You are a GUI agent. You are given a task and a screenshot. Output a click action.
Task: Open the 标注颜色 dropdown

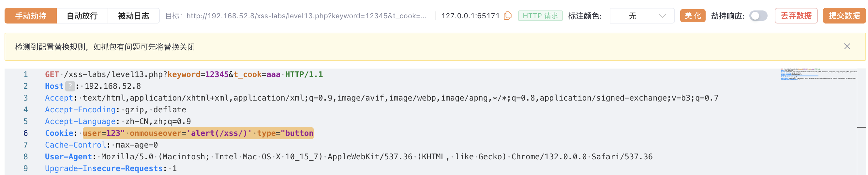point(642,16)
